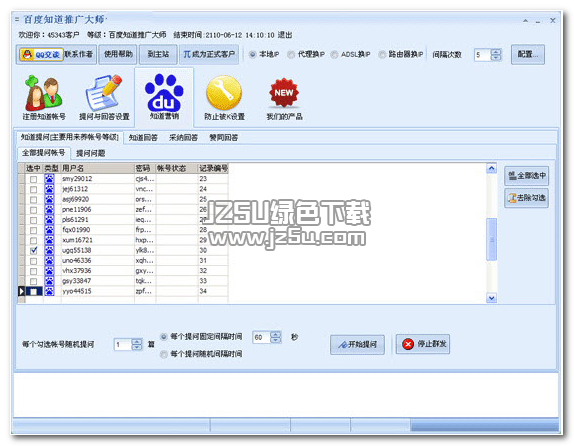Sort by the 帐号状态 column header
Image resolution: width=574 pixels, height=446 pixels.
[x=177, y=168]
